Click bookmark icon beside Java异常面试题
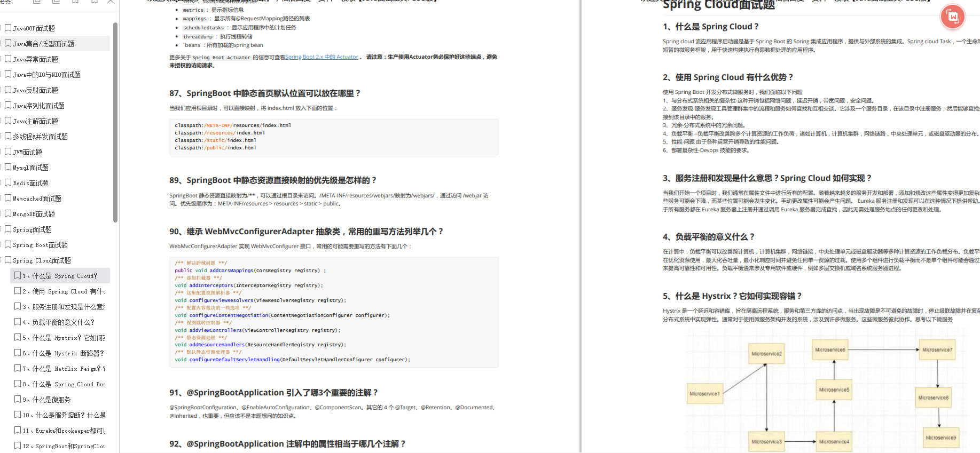The image size is (980, 453). [8, 59]
